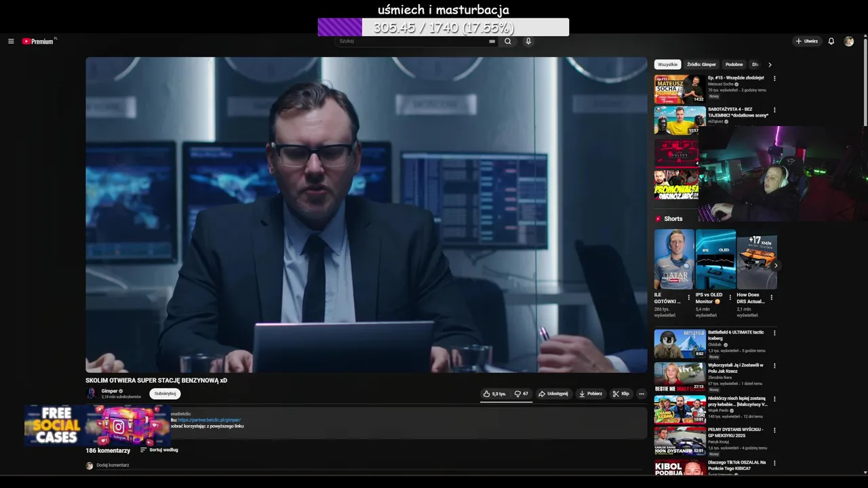Open Ep. #15 Wszędzie złodzieje thumbnail
This screenshot has width=868, height=488.
click(x=679, y=89)
